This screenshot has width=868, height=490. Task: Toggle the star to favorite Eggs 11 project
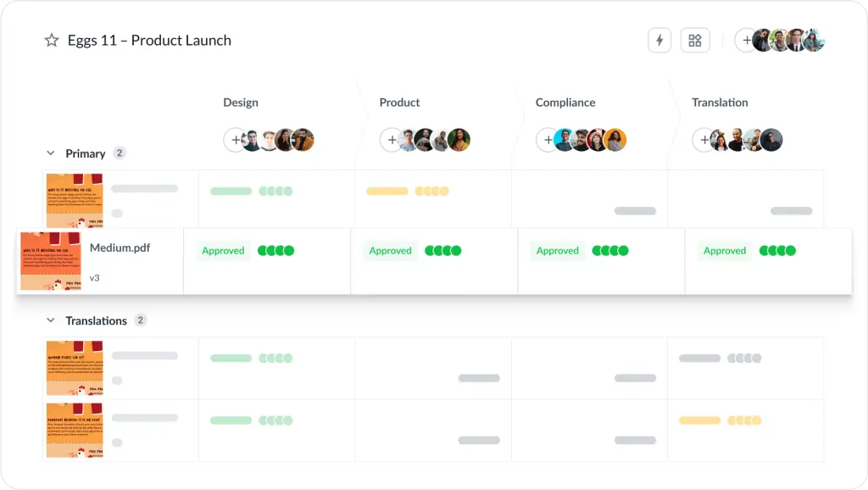(x=51, y=40)
